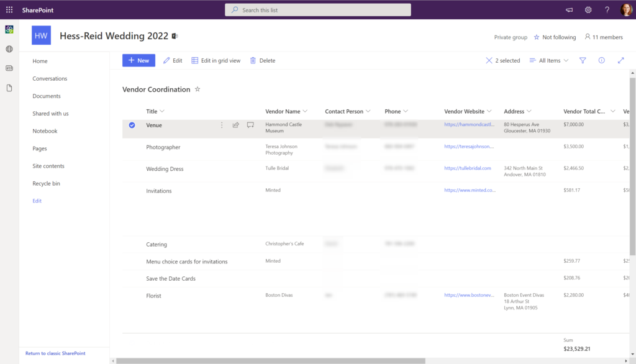The height and width of the screenshot is (364, 636).
Task: Open the Wedding Dress item
Action: click(x=165, y=169)
